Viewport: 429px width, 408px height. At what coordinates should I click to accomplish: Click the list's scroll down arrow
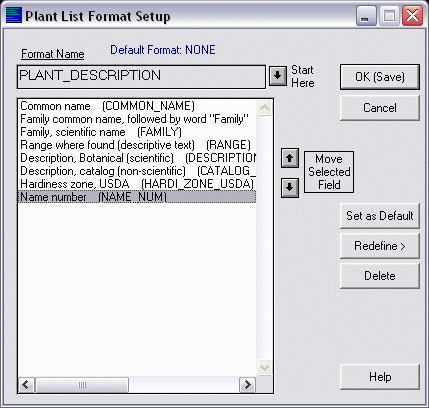click(265, 368)
